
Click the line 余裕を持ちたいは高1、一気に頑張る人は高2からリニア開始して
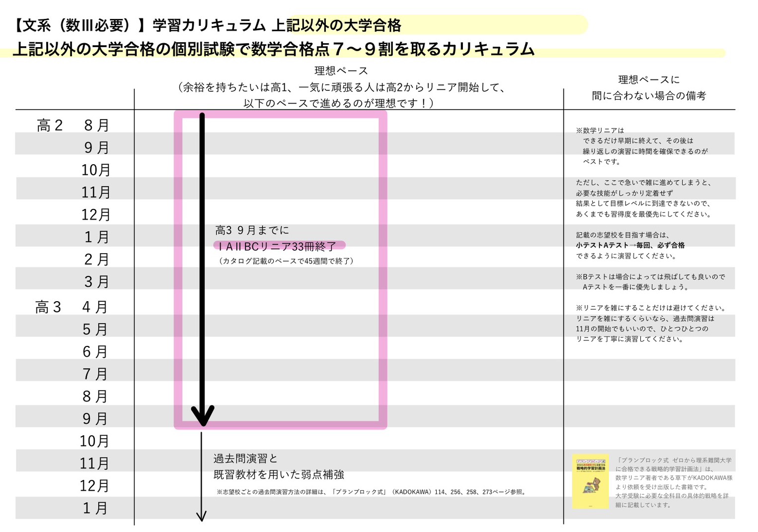342,87
